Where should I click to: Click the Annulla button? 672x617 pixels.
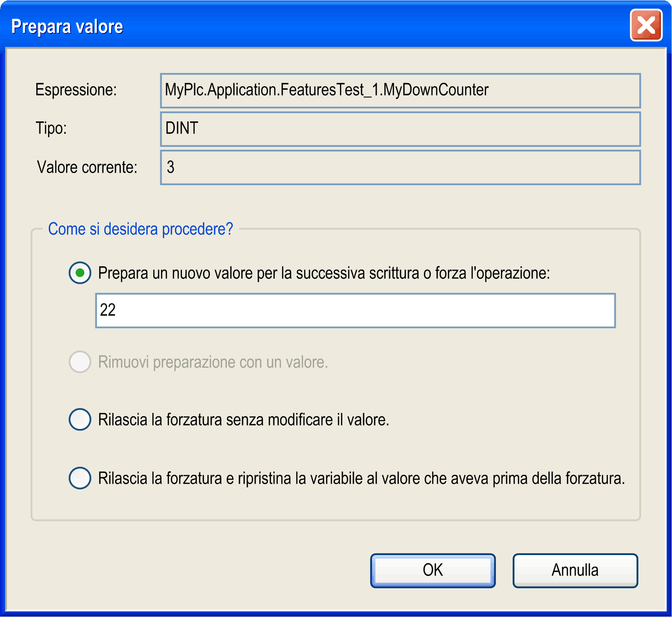tap(575, 571)
